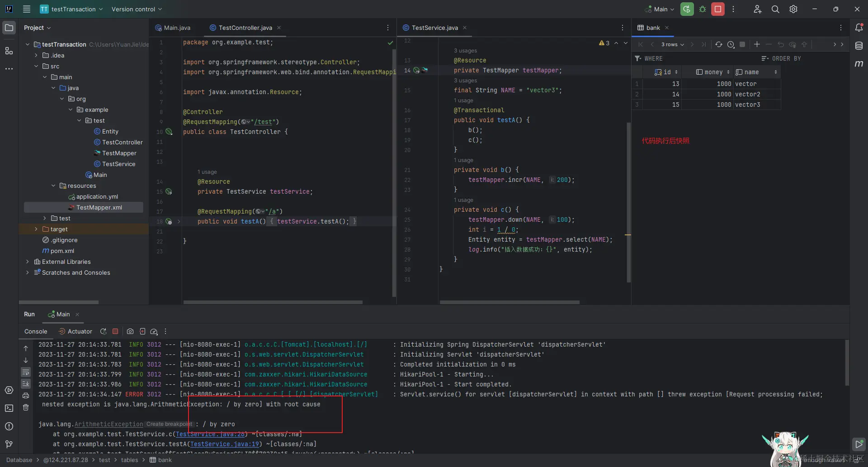The height and width of the screenshot is (467, 868).
Task: Print the console output
Action: pos(26,396)
